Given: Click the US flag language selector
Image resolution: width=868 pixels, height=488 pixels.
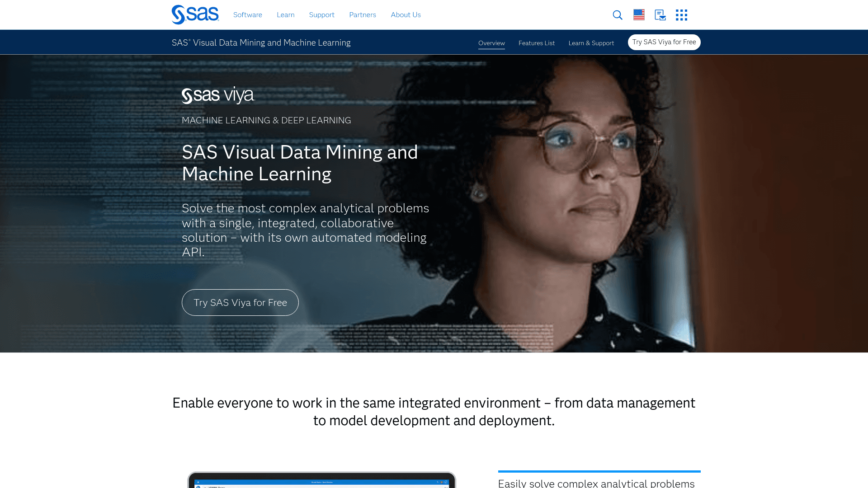Looking at the screenshot, I should click(639, 14).
